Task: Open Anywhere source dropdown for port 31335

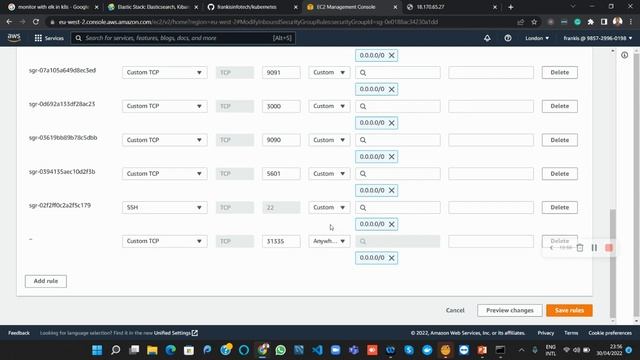Action: [x=329, y=241]
